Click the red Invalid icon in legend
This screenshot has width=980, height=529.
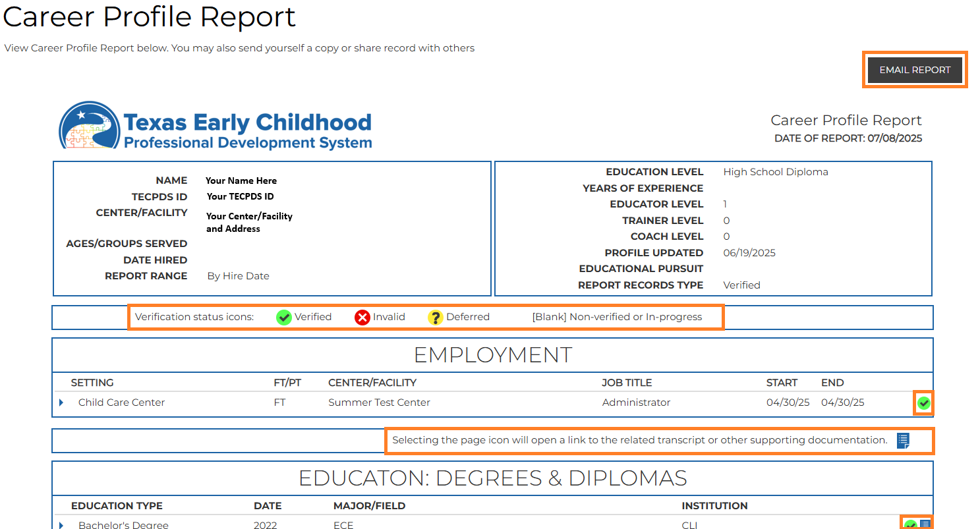coord(362,318)
